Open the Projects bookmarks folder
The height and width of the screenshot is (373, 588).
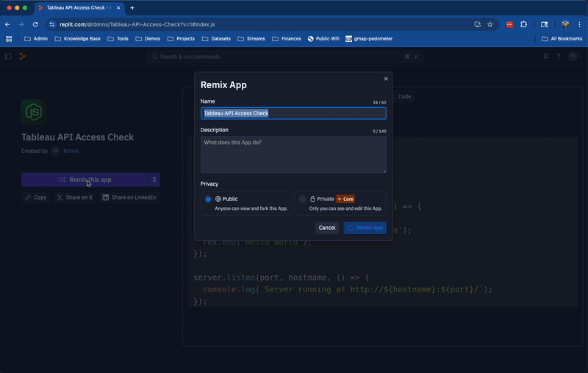181,39
